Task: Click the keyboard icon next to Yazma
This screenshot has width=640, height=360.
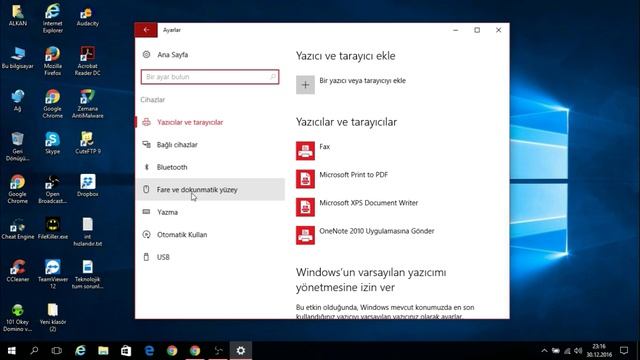Action: [x=146, y=212]
